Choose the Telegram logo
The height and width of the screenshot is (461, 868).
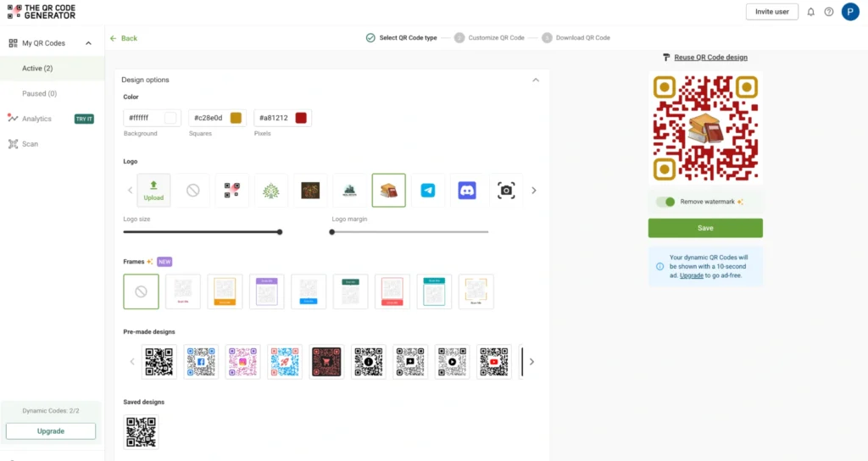pyautogui.click(x=428, y=191)
